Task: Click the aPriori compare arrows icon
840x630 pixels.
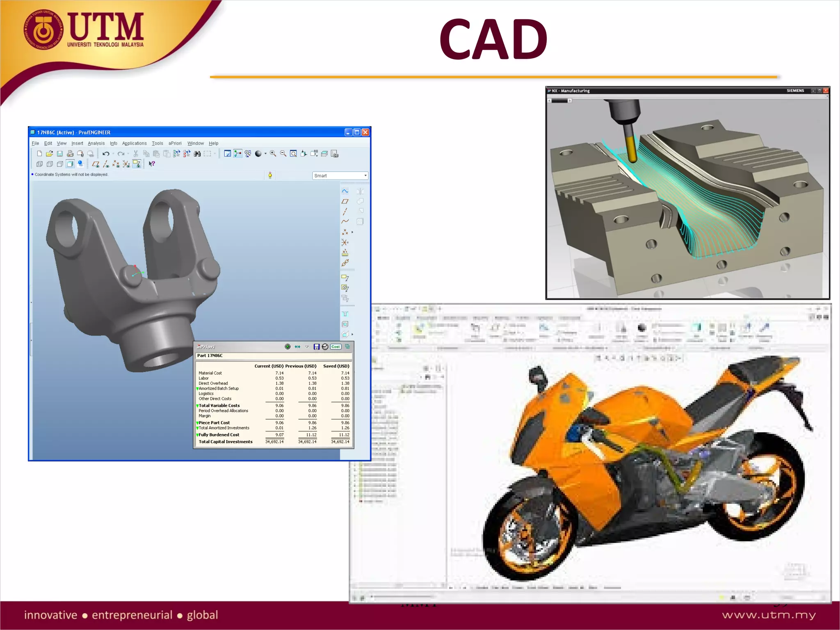Action: click(x=297, y=347)
